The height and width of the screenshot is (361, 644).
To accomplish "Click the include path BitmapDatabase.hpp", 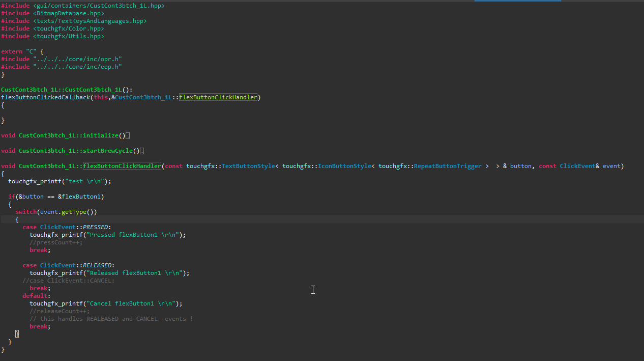I will pyautogui.click(x=69, y=13).
